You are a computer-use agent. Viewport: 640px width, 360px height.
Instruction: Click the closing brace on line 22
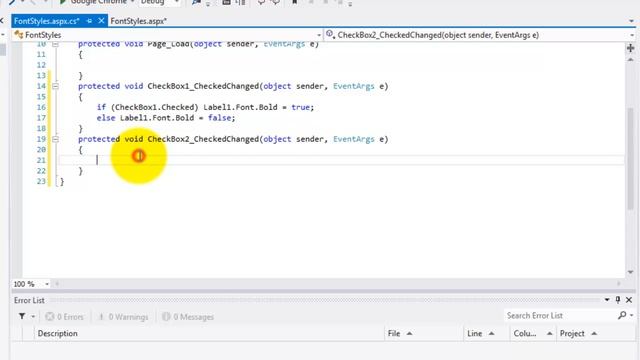80,171
